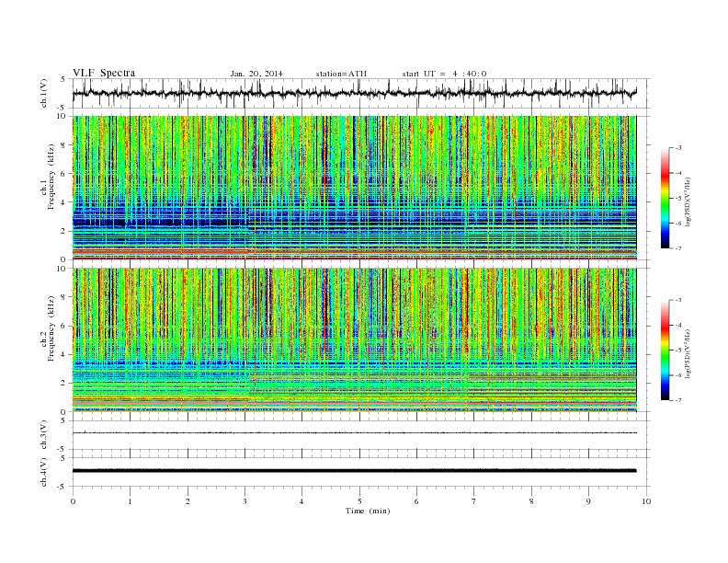Click the ch.1 spectrogram panel

[355, 188]
